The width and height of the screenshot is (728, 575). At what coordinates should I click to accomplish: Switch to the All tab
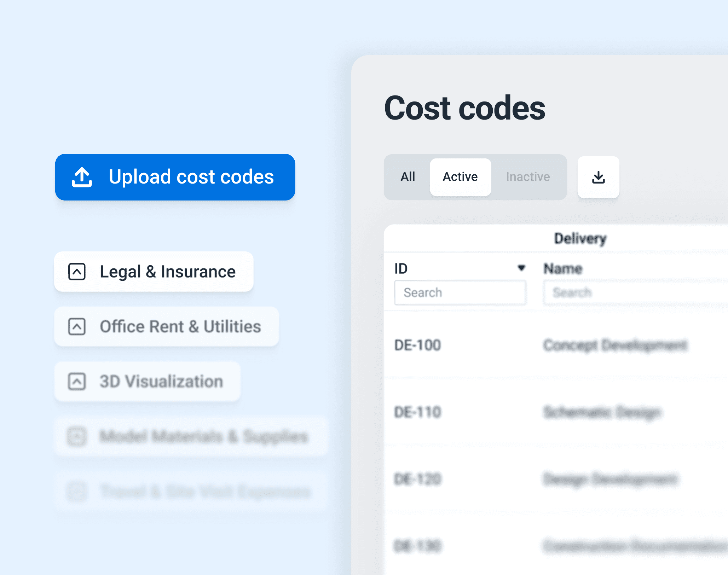pos(408,177)
